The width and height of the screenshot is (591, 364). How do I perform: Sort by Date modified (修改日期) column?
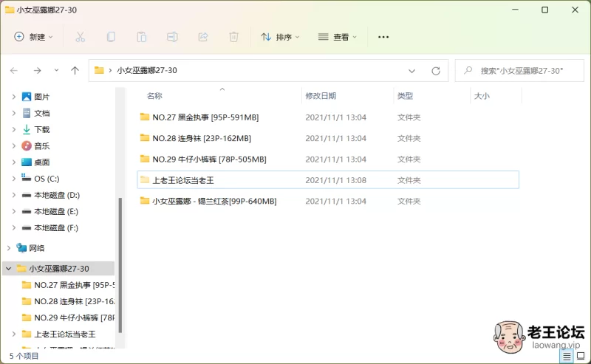tap(321, 96)
